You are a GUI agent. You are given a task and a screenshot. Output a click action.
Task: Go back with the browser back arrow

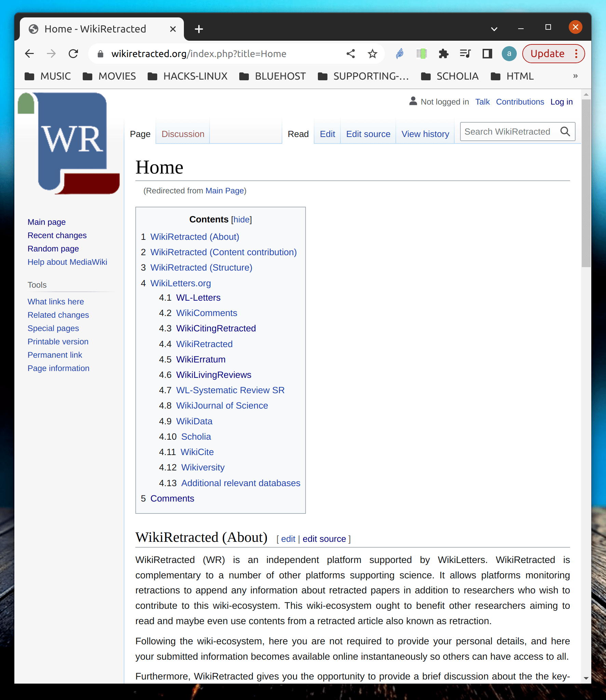tap(29, 54)
